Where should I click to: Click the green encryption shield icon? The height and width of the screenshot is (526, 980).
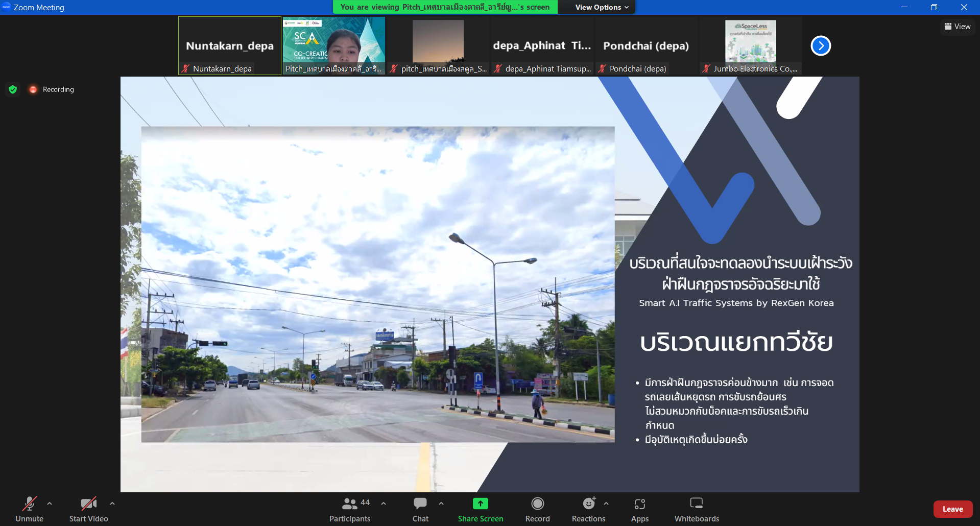[x=13, y=89]
